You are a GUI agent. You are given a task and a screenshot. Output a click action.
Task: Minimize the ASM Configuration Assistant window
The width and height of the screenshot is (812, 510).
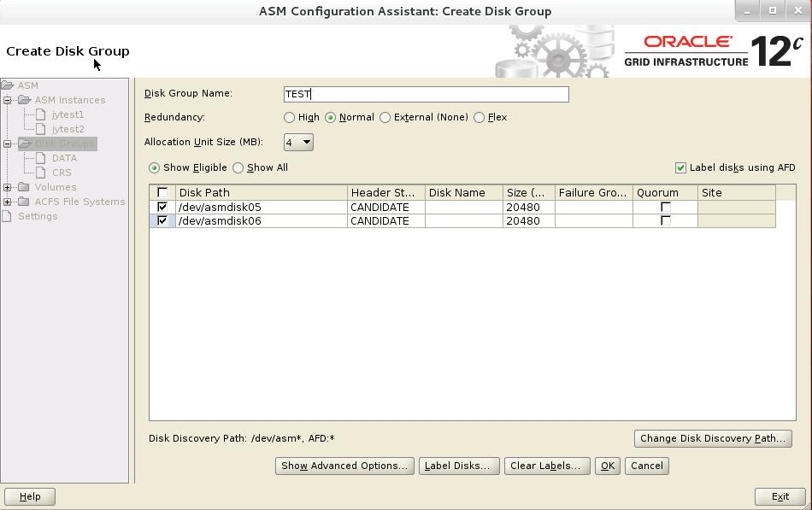pos(747,11)
